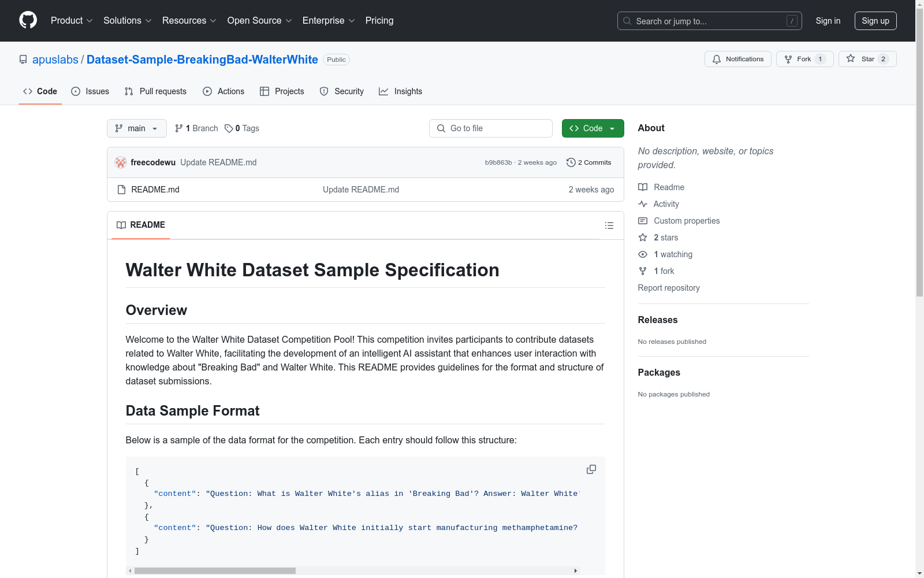Open the Actions tab
Viewport: 924px width, 578px height.
tap(223, 91)
